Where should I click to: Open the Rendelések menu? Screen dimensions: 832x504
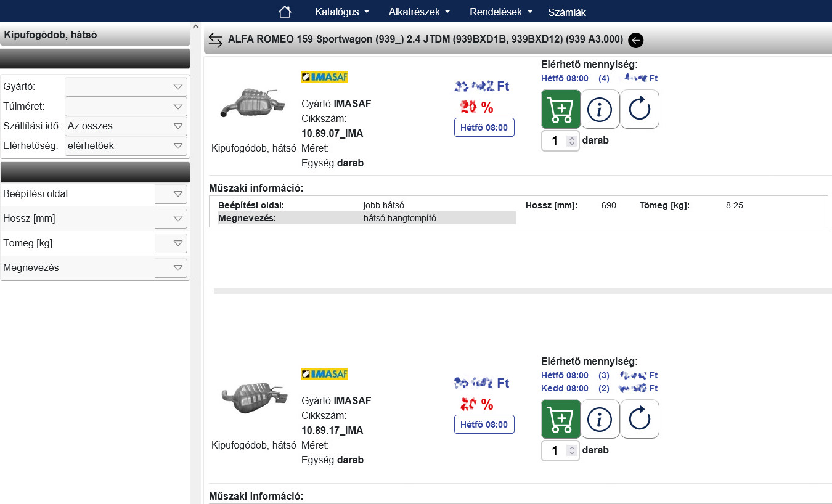500,12
